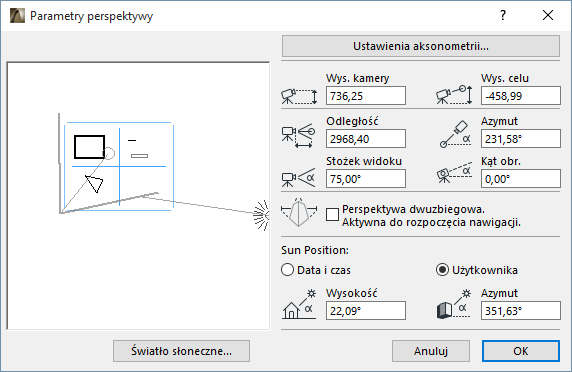
Task: Click the Wys. celu label
Action: pos(505,78)
